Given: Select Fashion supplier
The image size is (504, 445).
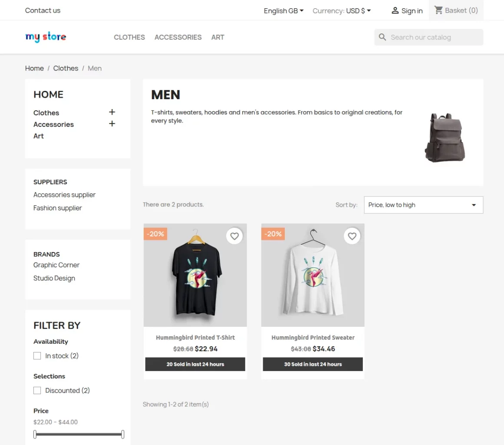Looking at the screenshot, I should [x=58, y=208].
